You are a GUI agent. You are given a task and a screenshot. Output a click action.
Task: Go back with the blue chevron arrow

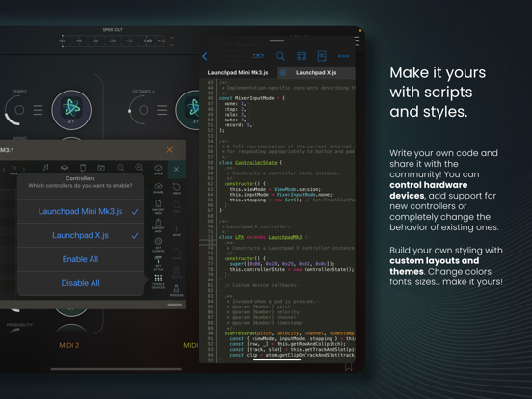pos(205,56)
